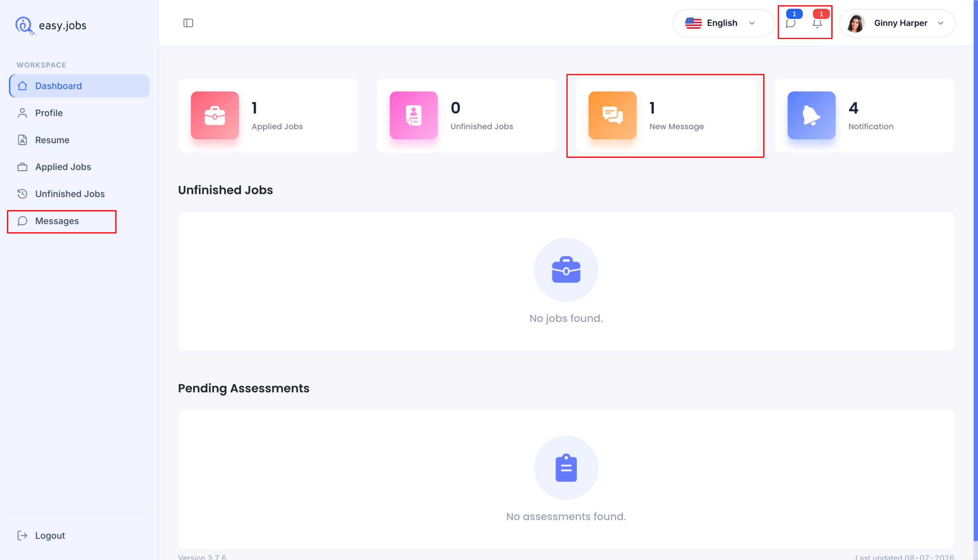The image size is (978, 560).
Task: Select the Dashboard sidebar item
Action: (x=79, y=86)
